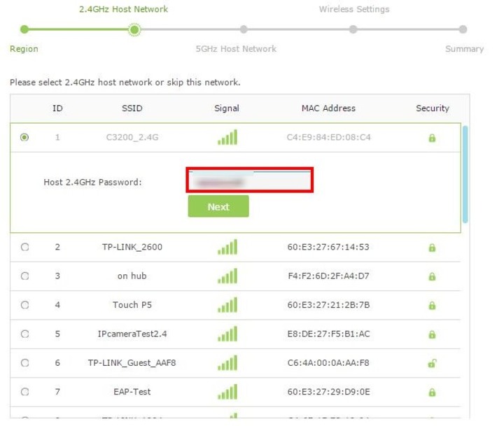Click SSID text on hub

(x=132, y=276)
